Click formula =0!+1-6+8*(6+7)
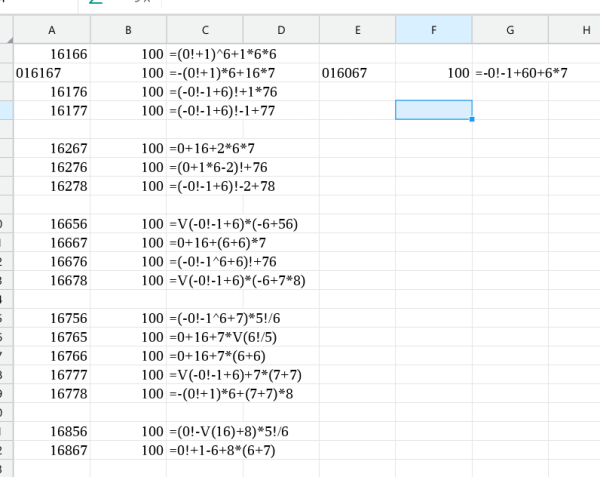600x477 pixels. click(222, 450)
